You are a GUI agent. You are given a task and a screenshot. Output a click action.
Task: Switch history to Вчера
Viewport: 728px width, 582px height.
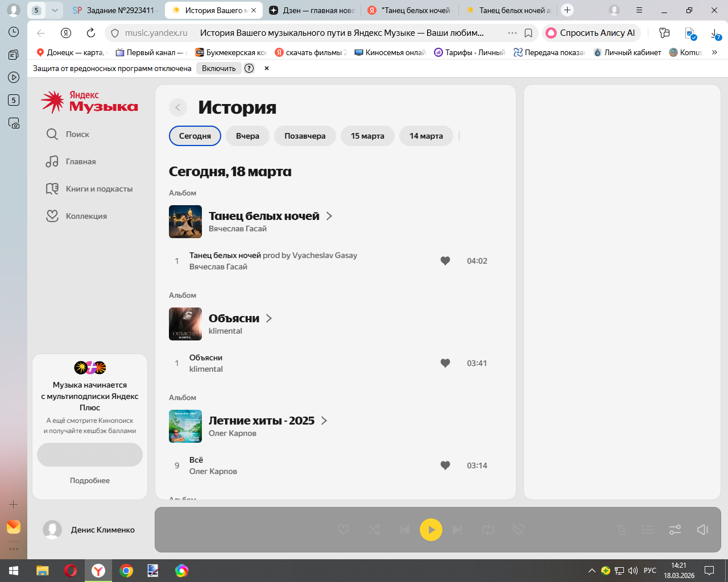[x=247, y=136]
